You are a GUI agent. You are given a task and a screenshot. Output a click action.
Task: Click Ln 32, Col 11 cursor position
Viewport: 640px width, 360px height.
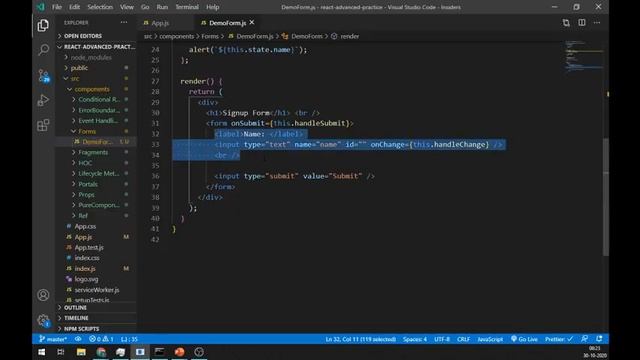(360, 339)
